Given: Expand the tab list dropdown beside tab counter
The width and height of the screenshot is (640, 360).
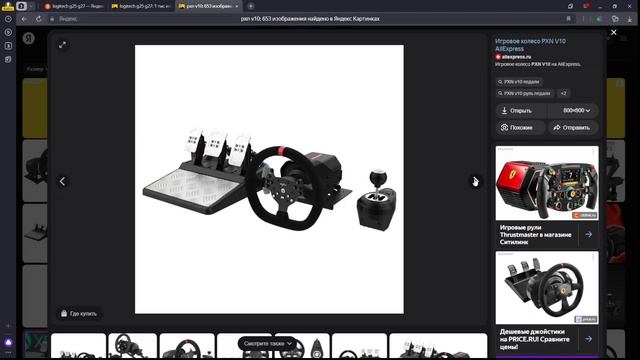Looking at the screenshot, I should point(31,6).
